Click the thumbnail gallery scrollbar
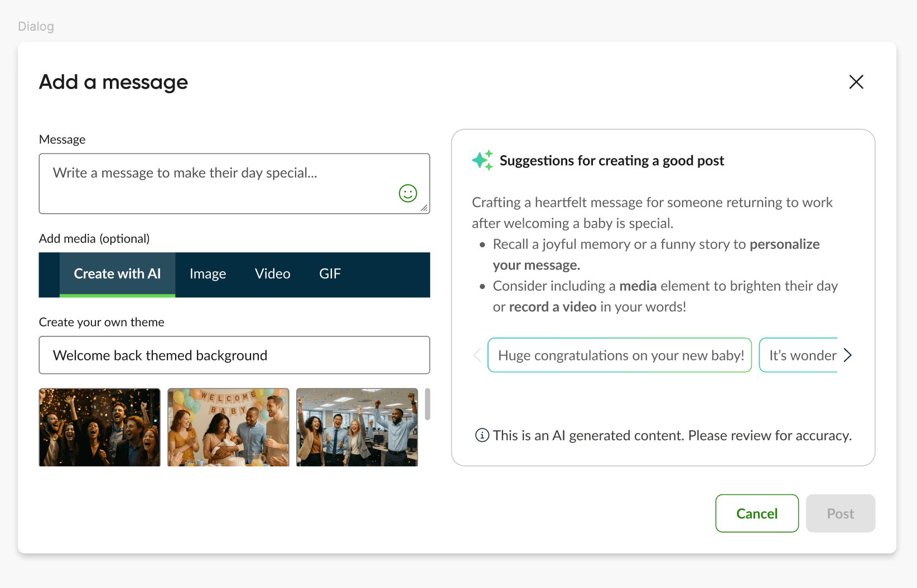Viewport: 917px width, 588px height. 428,404
